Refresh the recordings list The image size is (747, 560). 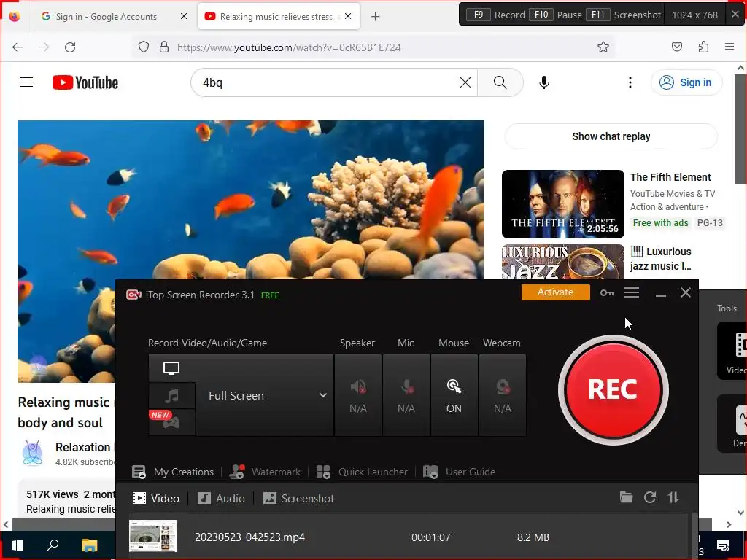coord(650,497)
